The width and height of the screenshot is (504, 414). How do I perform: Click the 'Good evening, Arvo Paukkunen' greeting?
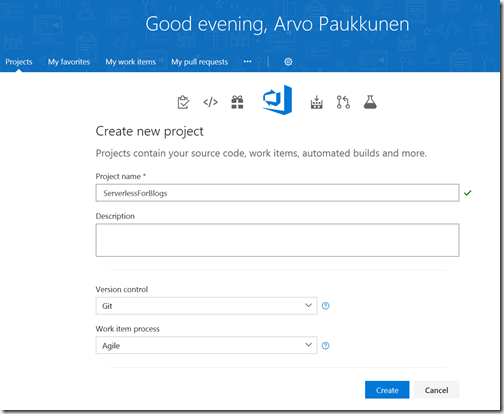tap(277, 24)
